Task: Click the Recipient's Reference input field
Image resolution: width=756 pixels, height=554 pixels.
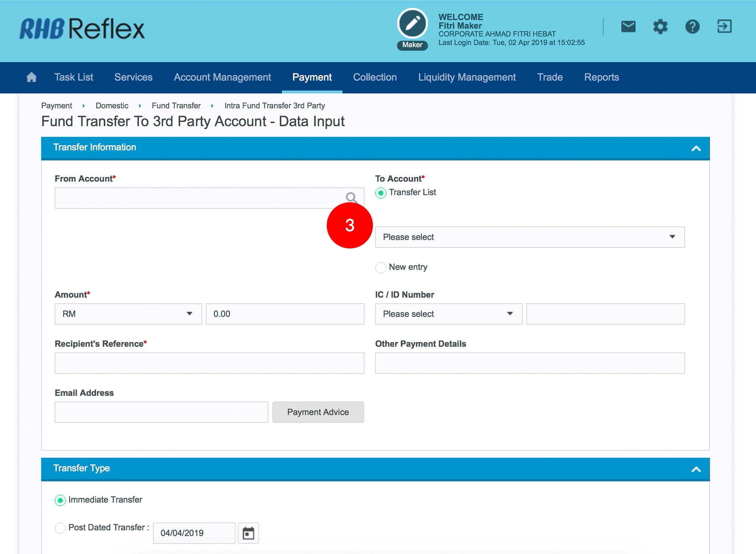Action: click(209, 363)
